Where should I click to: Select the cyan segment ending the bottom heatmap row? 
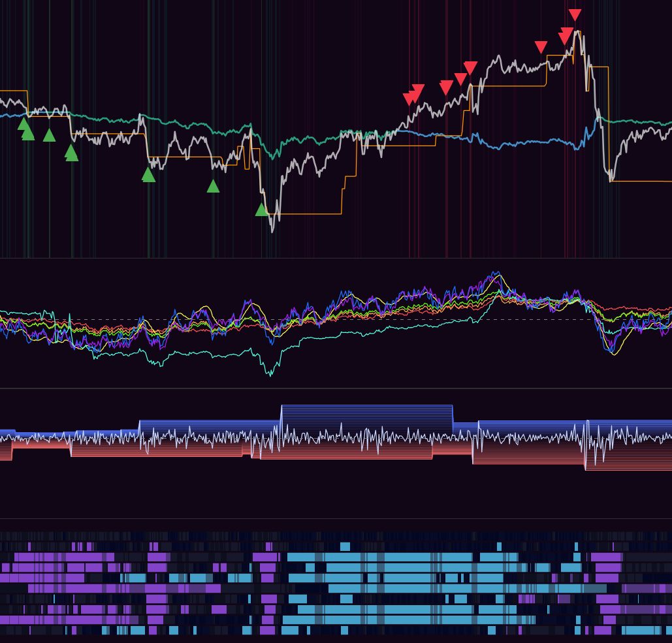[x=646, y=630]
